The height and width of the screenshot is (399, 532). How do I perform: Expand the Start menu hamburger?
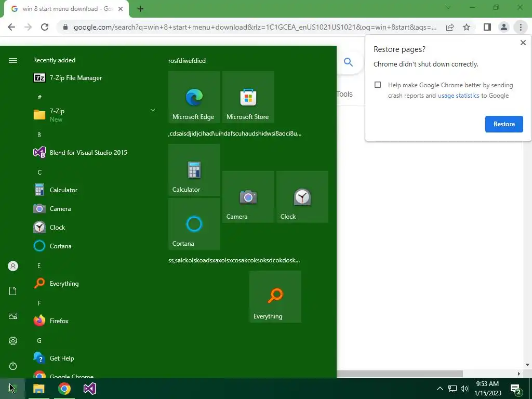coord(13,60)
